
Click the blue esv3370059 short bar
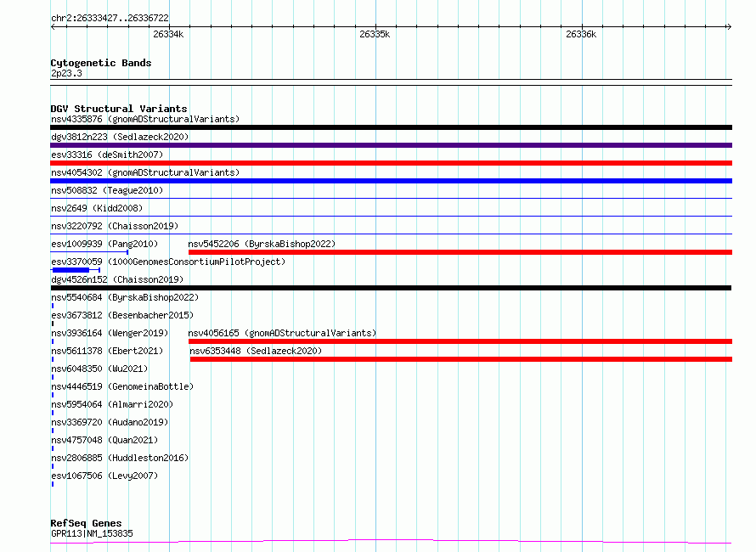pyautogui.click(x=71, y=270)
